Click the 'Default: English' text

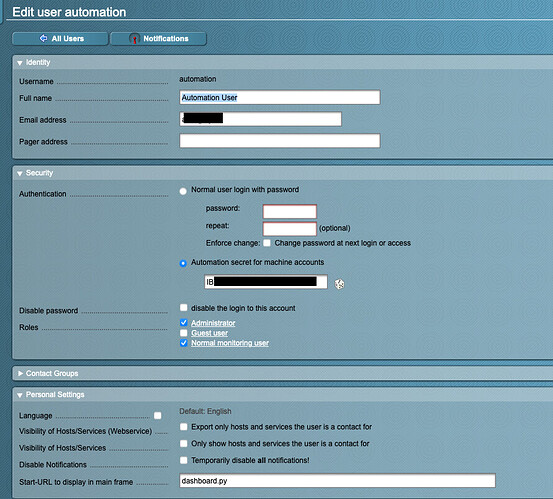point(205,411)
